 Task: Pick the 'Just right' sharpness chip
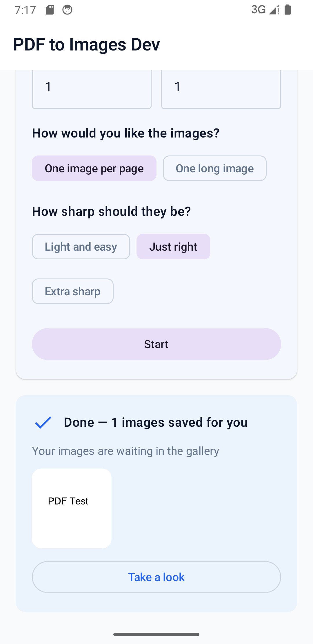pyautogui.click(x=173, y=247)
